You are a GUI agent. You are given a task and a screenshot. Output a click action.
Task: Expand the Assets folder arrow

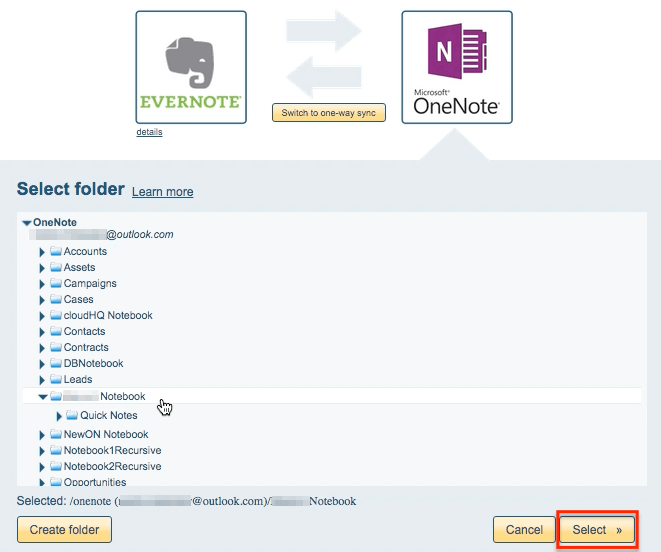click(x=42, y=268)
